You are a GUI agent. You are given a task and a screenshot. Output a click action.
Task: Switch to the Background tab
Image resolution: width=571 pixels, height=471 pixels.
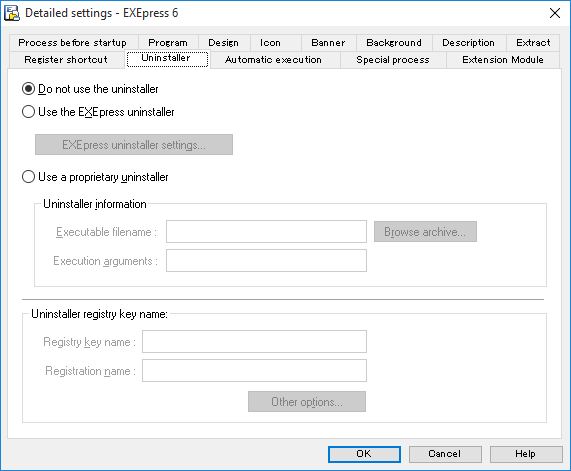tap(394, 43)
